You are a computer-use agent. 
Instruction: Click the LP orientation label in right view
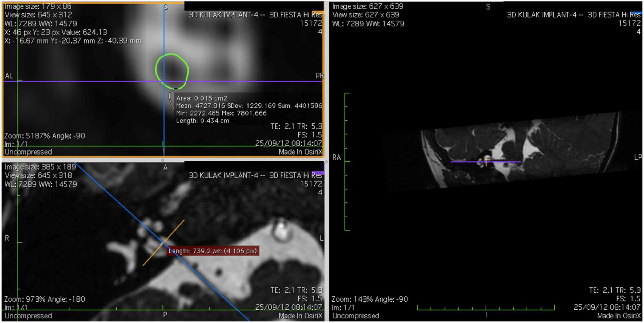pyautogui.click(x=638, y=157)
